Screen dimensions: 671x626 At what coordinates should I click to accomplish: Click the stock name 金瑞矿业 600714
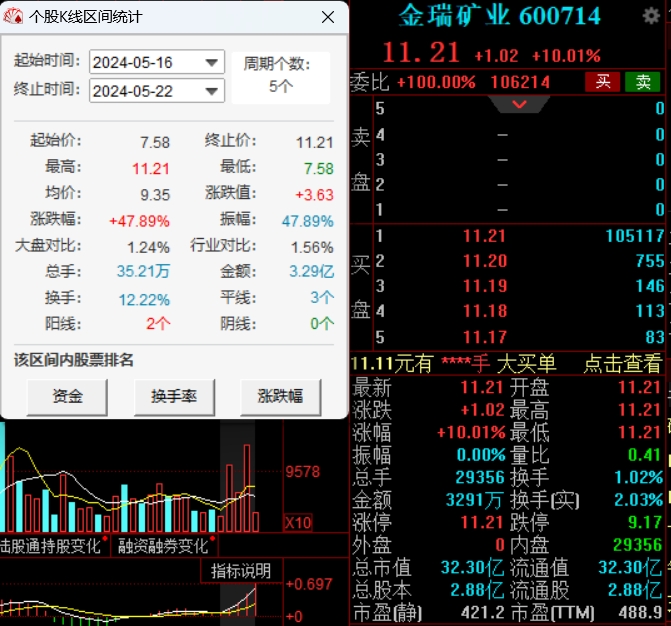tap(499, 16)
